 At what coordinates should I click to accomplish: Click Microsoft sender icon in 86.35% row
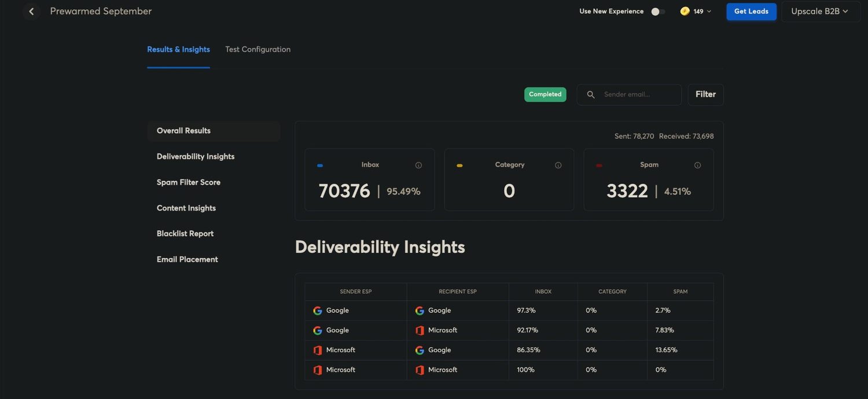click(x=318, y=350)
